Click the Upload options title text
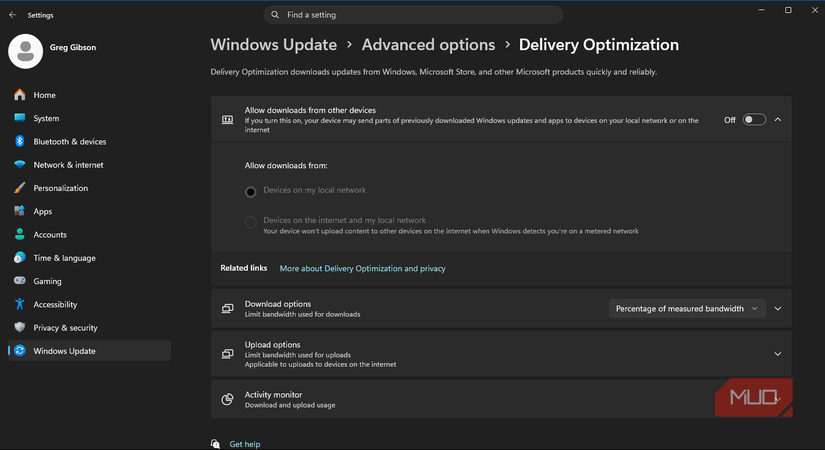This screenshot has height=450, width=825. [x=273, y=344]
